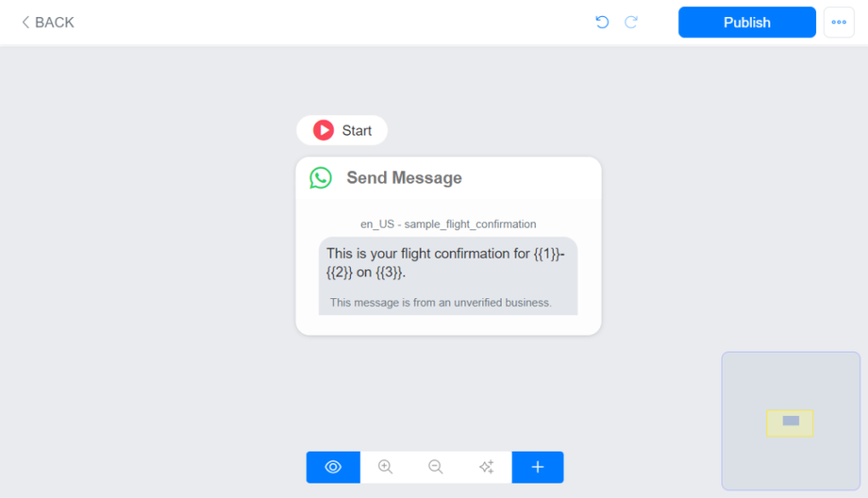
Task: Select the Send Message card title
Action: click(x=404, y=177)
